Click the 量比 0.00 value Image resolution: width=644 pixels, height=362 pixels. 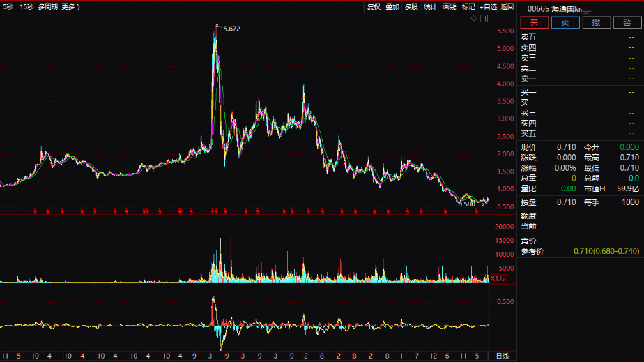[x=569, y=188]
